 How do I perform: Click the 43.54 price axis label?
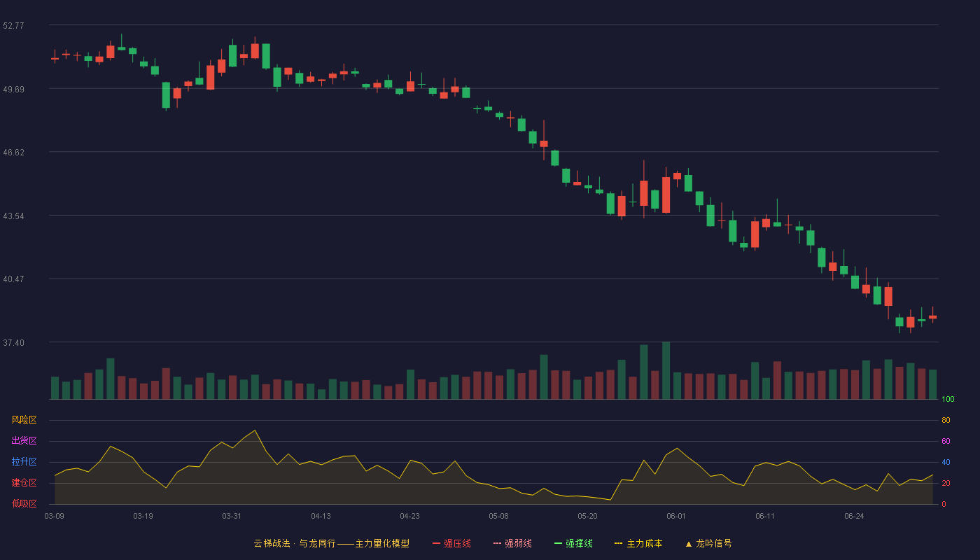pos(13,216)
